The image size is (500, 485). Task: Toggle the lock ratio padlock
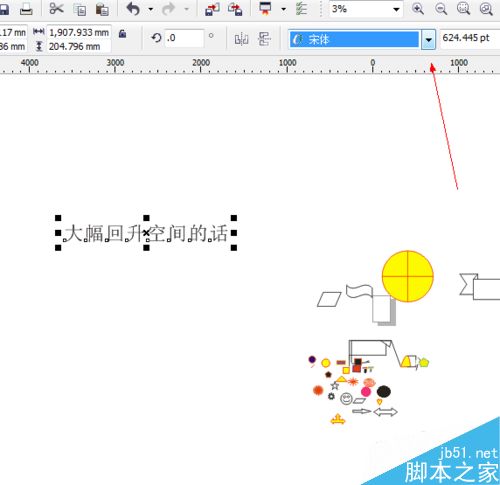click(122, 33)
